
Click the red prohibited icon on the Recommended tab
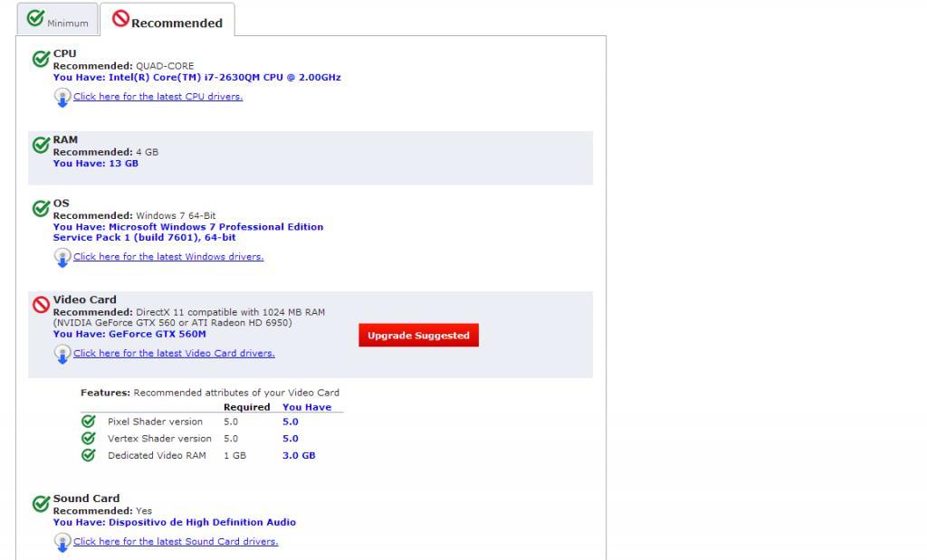[120, 18]
